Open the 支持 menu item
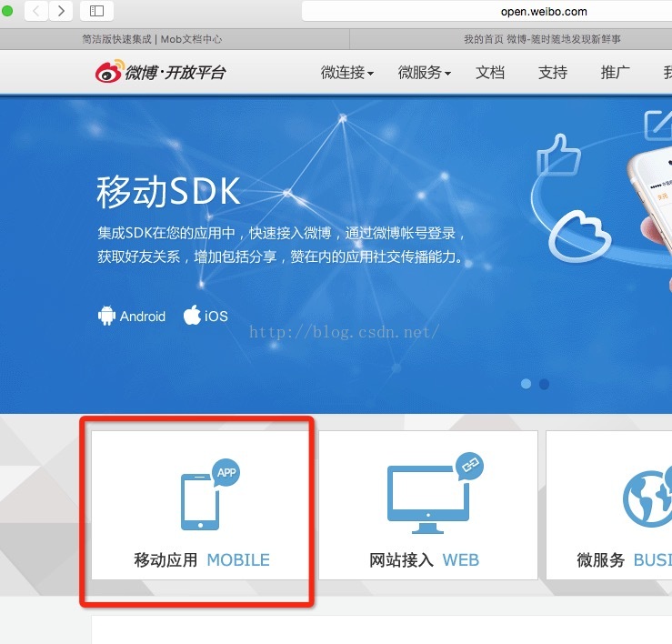The width and height of the screenshot is (672, 644). (553, 73)
